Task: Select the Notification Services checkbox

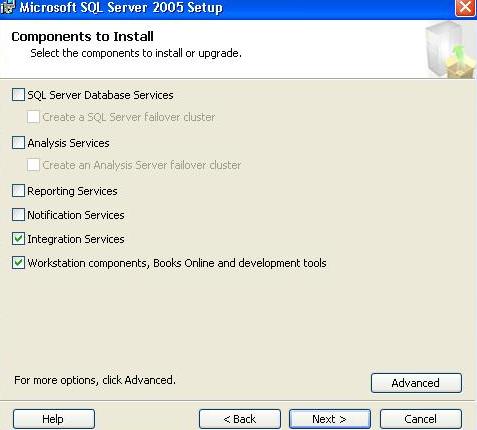Action: [x=18, y=215]
